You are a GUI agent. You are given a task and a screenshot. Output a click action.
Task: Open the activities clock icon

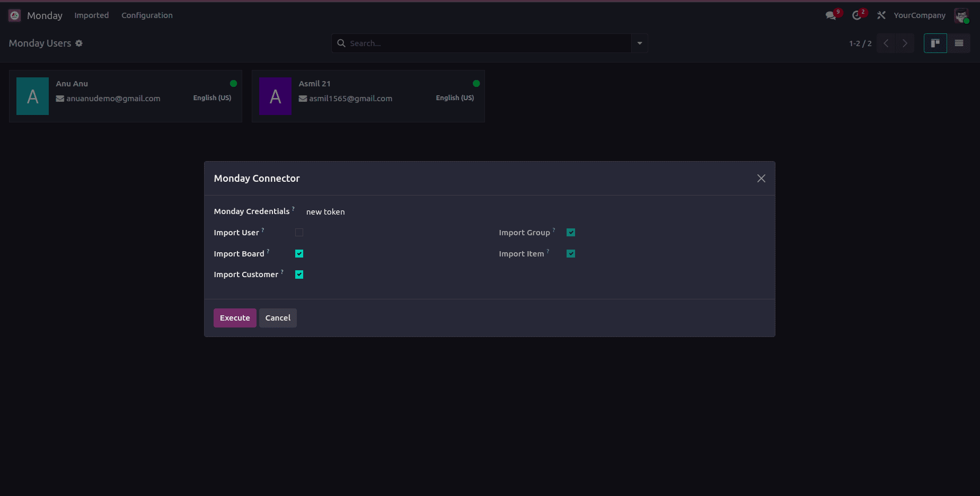(857, 15)
